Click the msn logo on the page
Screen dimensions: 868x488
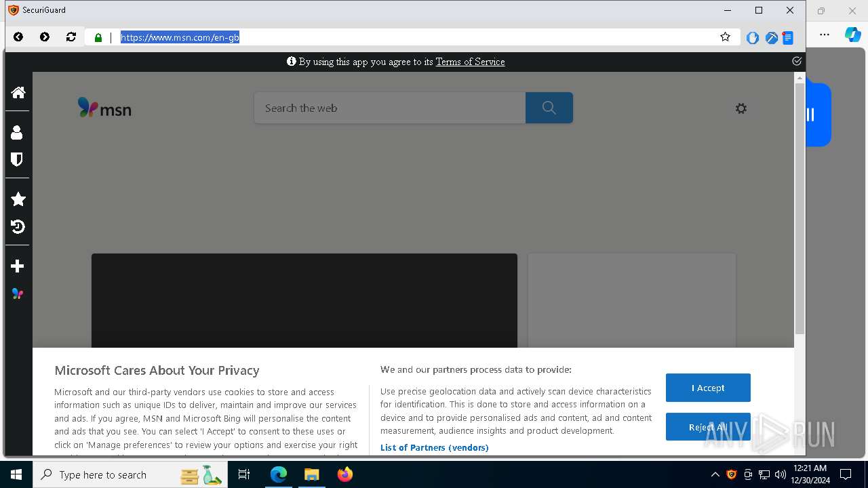point(104,108)
